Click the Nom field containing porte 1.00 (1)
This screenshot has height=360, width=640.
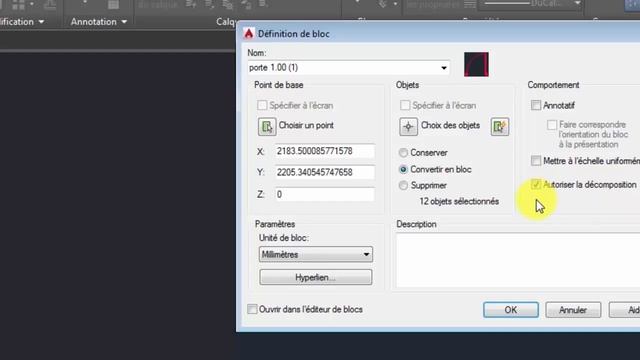tap(348, 68)
